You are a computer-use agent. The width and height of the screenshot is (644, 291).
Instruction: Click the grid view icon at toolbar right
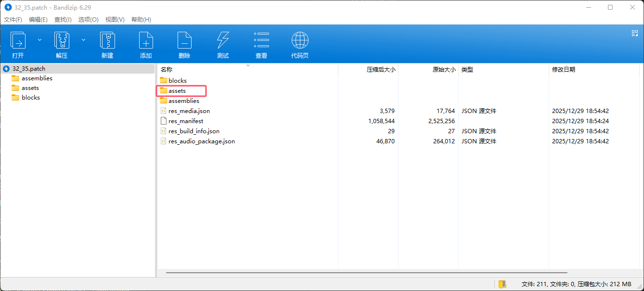[634, 33]
